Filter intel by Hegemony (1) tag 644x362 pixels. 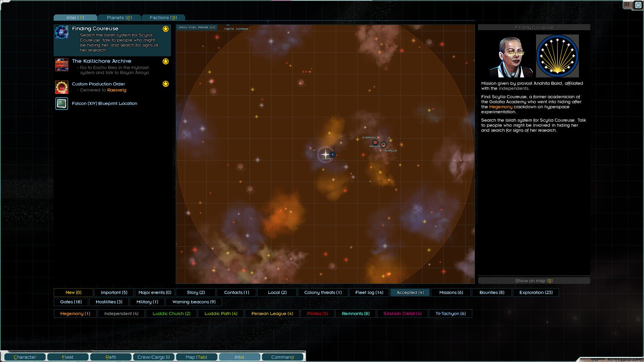(75, 314)
